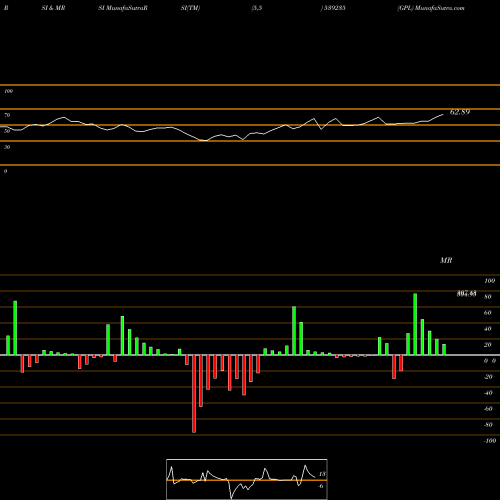Click the -60 label on the MR axis
Viewport: 500px width, 500px height.
pos(488,409)
